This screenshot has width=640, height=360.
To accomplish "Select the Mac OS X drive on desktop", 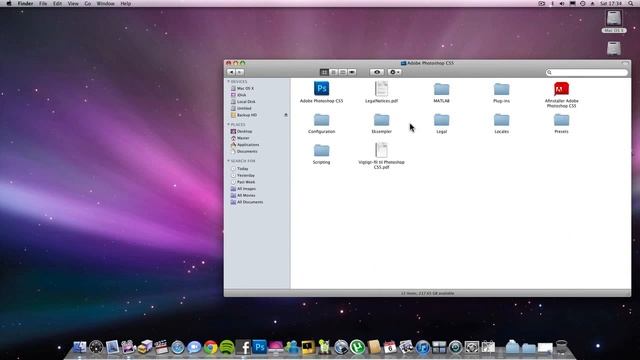I will [x=613, y=18].
